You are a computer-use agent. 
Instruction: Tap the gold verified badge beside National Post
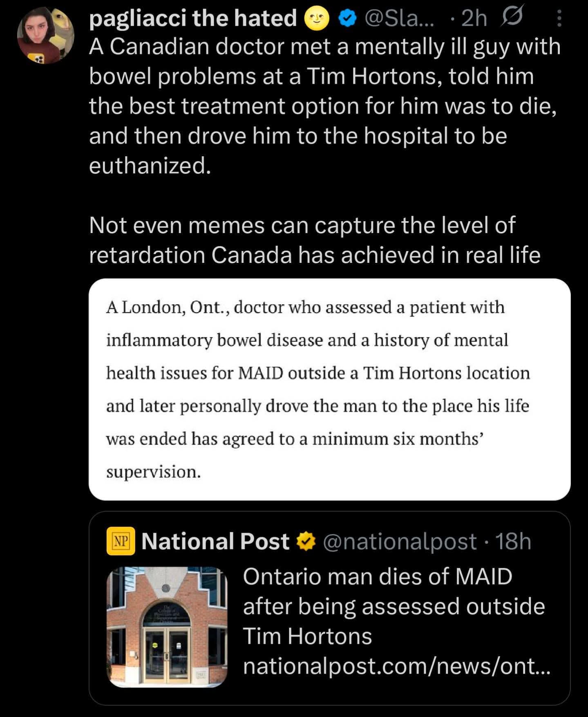tap(306, 541)
